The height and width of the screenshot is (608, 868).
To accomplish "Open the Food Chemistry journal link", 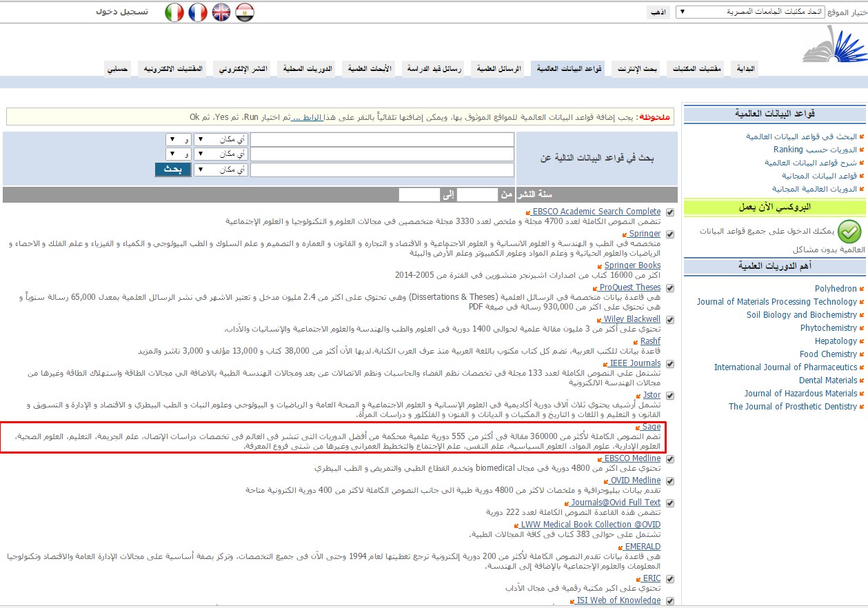I will (829, 354).
